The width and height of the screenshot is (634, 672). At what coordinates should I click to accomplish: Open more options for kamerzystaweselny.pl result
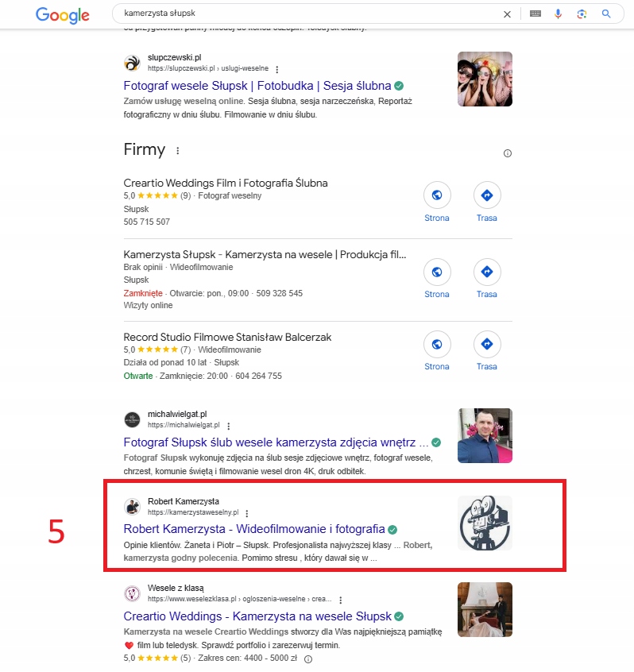tap(246, 513)
